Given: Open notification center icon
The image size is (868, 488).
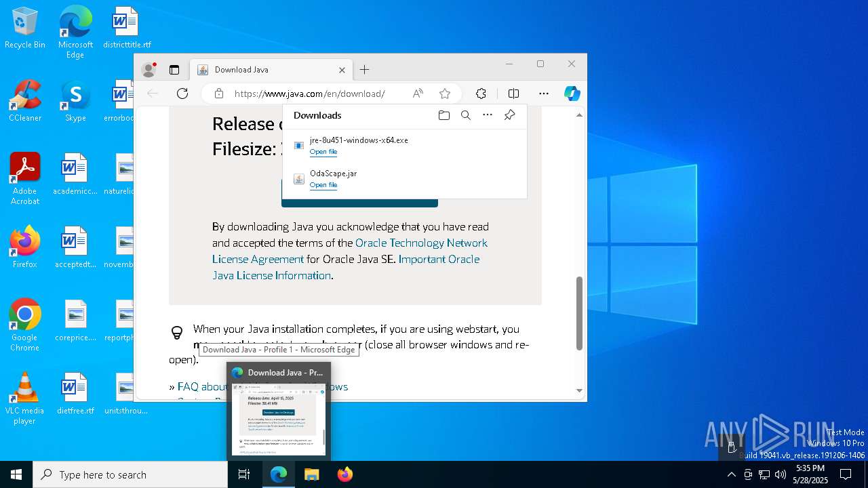Looking at the screenshot, I should 846,474.
